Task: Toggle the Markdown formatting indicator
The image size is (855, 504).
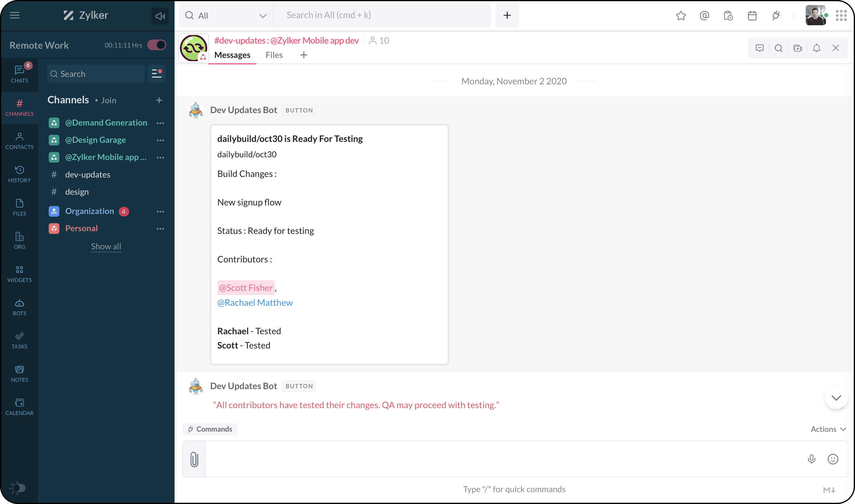Action: (x=829, y=490)
